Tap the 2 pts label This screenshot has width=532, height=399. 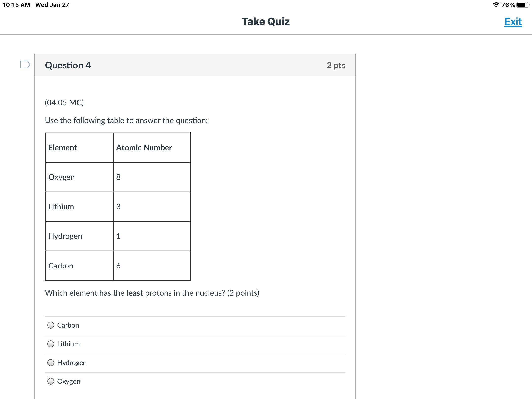[x=336, y=65]
